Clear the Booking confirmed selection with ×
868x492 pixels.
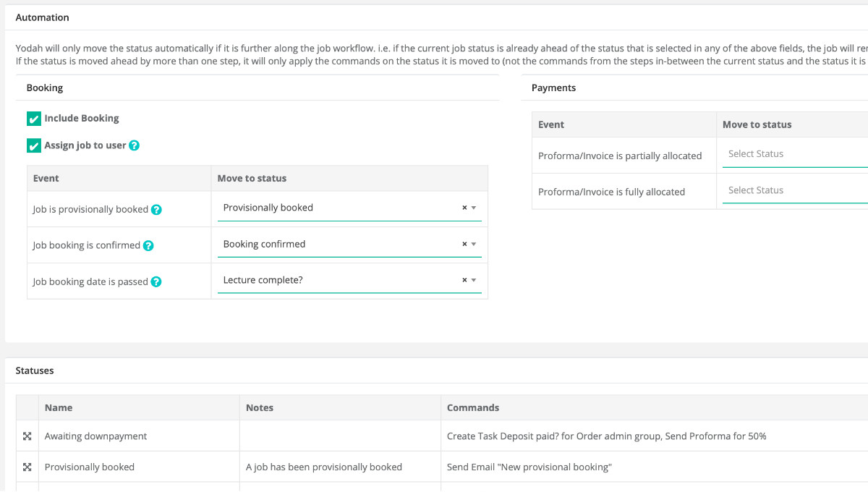click(464, 244)
